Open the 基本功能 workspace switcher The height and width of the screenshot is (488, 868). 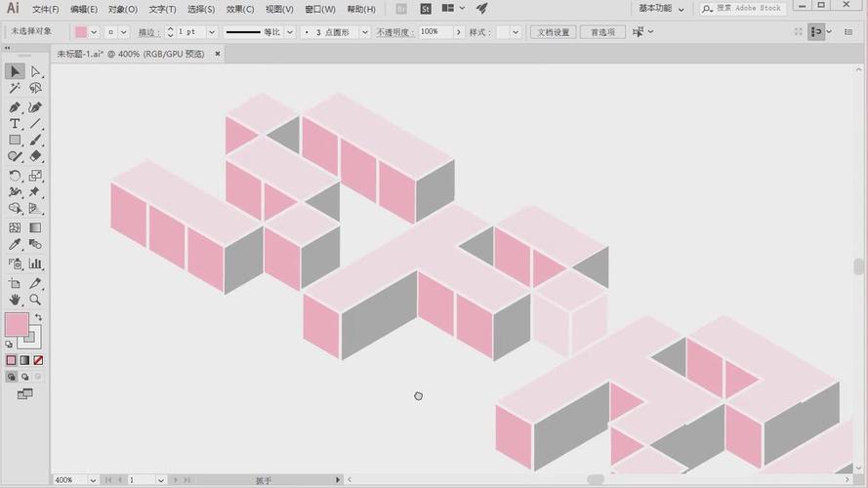click(x=661, y=9)
